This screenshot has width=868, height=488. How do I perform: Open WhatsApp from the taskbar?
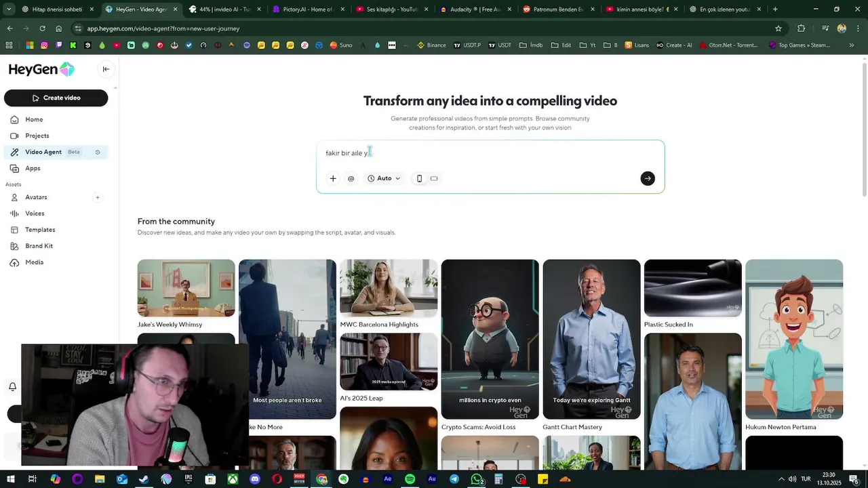point(477,479)
